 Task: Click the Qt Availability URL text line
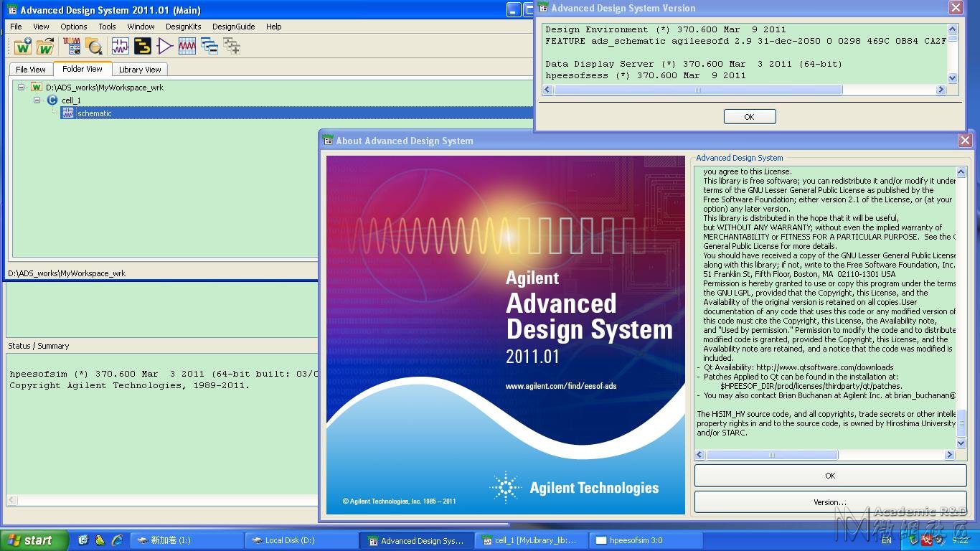click(798, 367)
